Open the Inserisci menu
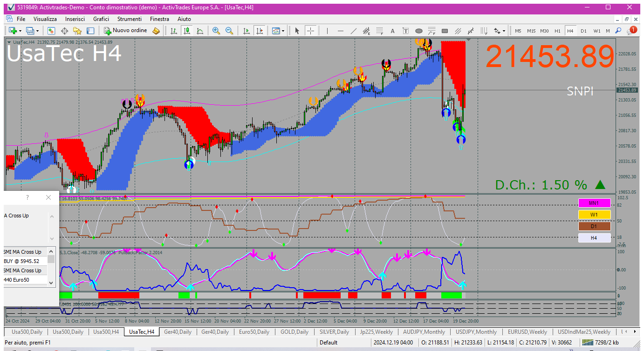 [x=75, y=19]
